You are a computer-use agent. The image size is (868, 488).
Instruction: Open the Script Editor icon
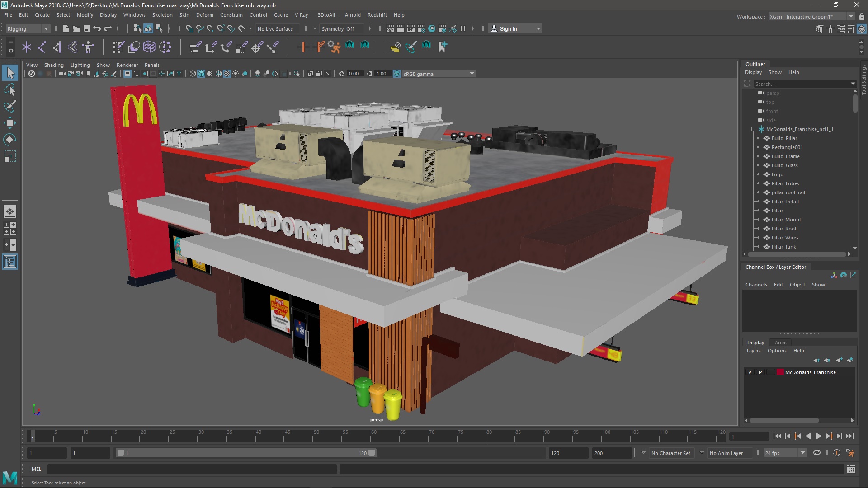851,469
